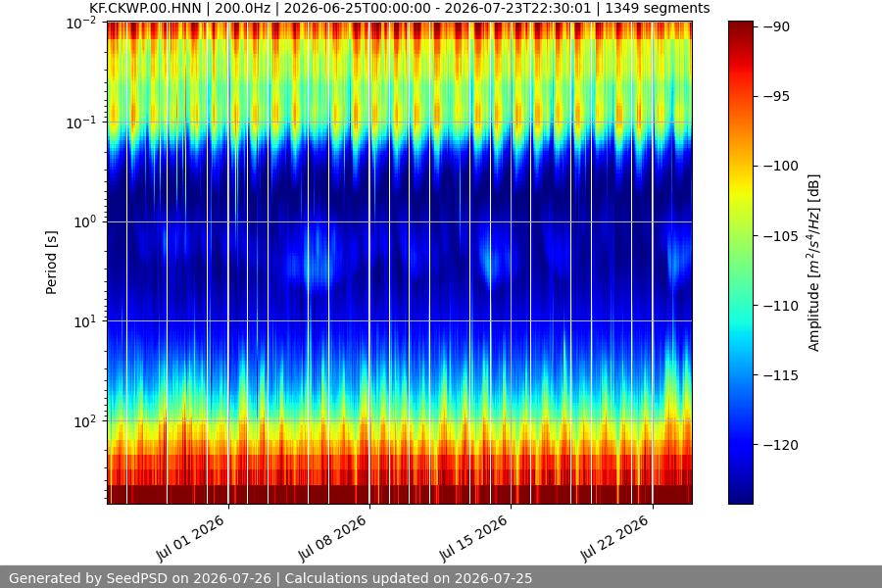
Task: Click the −110 colorbar tick label
Action: coord(780,306)
